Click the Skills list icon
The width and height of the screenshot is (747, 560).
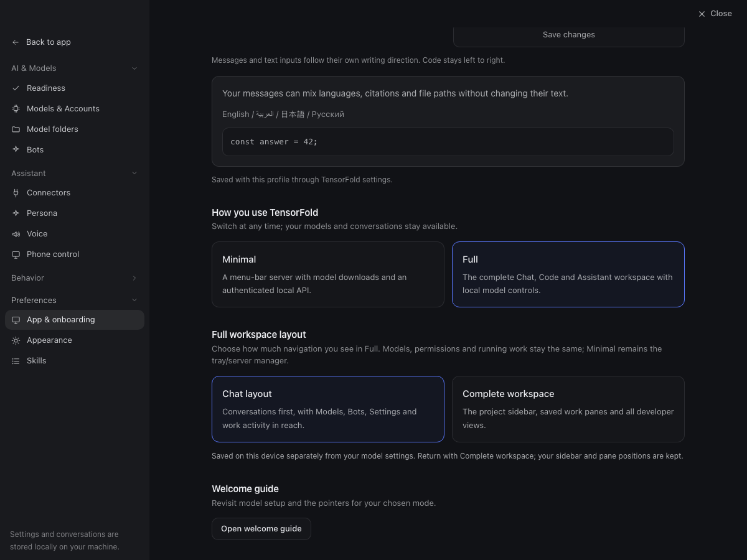[x=16, y=361]
